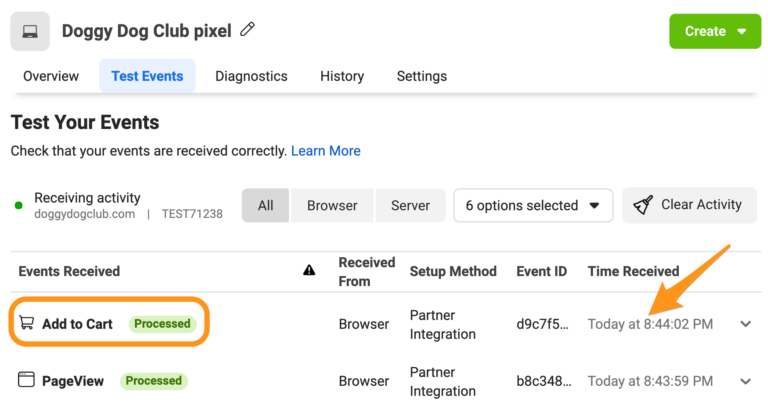Viewport: 768px width, 412px height.
Task: Click the pencil edit icon beside pixel name
Action: click(247, 29)
